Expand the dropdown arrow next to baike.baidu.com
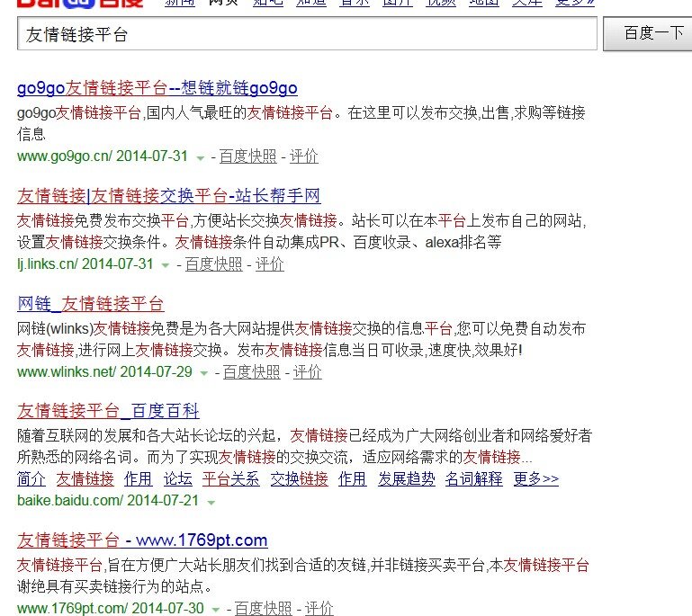Viewport: 692px width, 616px height. tap(211, 503)
